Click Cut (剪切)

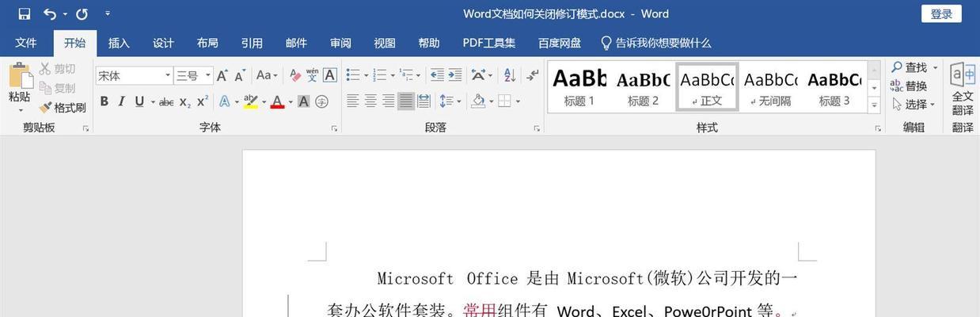57,69
